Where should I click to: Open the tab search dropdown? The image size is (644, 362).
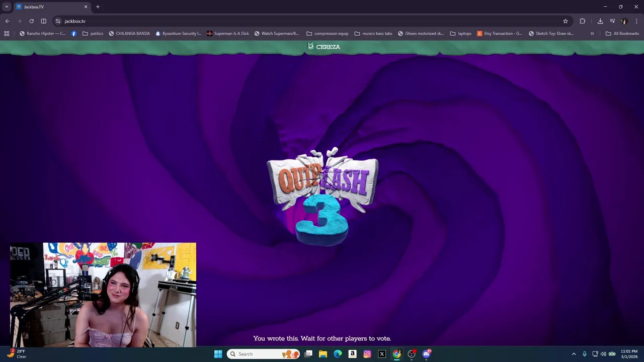(7, 7)
